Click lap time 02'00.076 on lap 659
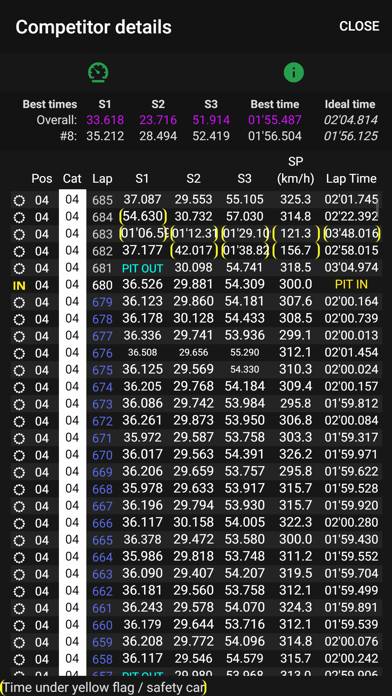Screen dimensions: 392x696 click(x=351, y=642)
